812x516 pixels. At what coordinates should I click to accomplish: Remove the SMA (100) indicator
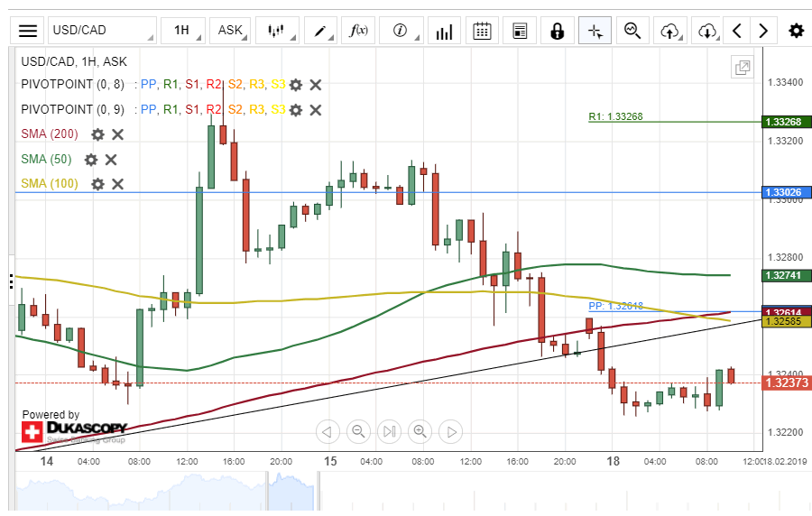[117, 184]
